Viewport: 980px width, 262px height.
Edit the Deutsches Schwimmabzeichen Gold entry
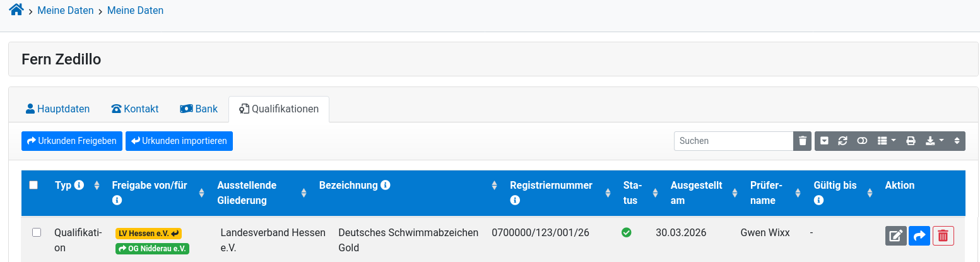pyautogui.click(x=895, y=235)
